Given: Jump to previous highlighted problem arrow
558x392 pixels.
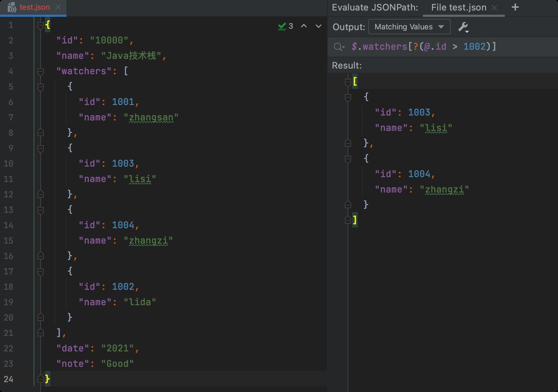Looking at the screenshot, I should tap(304, 26).
